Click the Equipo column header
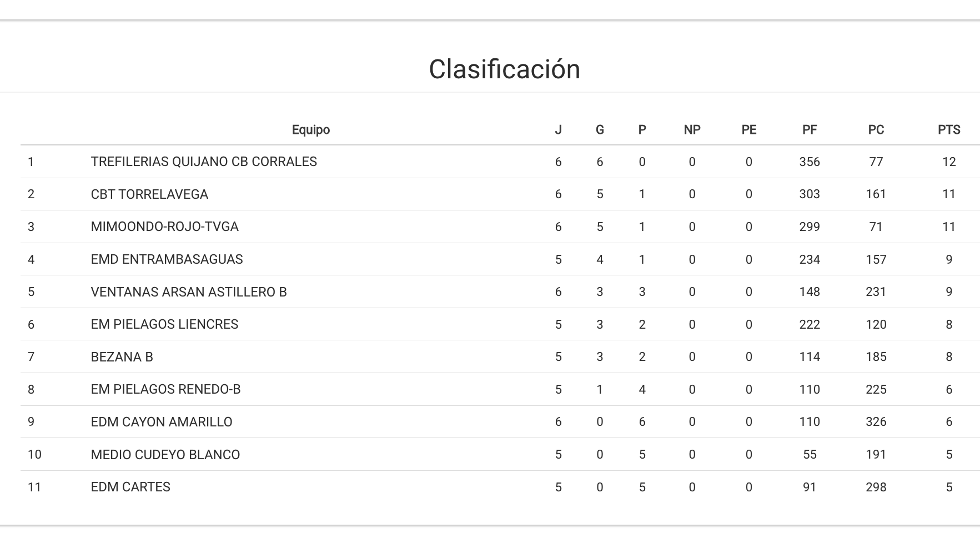This screenshot has height=548, width=980. pos(310,130)
